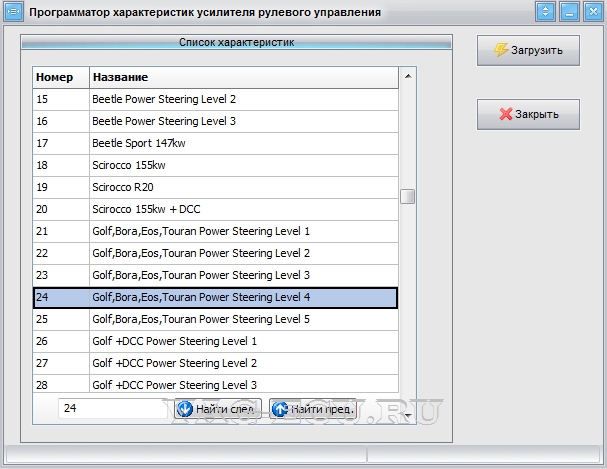
Task: Click number cell 27
Action: [x=61, y=364]
